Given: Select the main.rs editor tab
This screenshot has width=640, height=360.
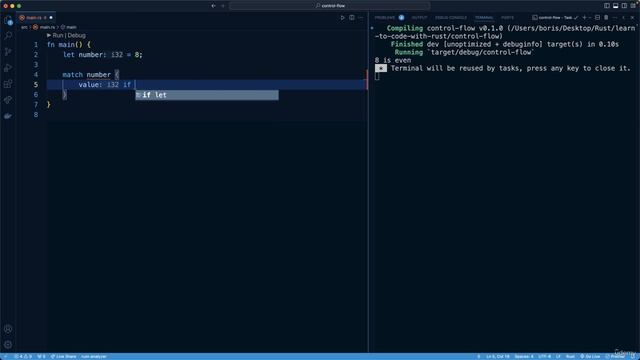Looking at the screenshot, I should [x=36, y=18].
